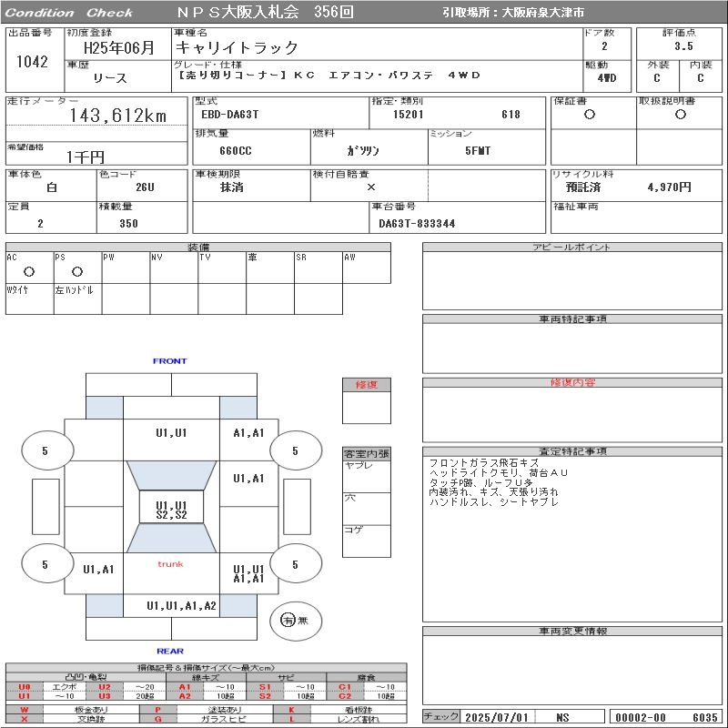Select the NV equipment cell
728x728 pixels.
coord(174,268)
